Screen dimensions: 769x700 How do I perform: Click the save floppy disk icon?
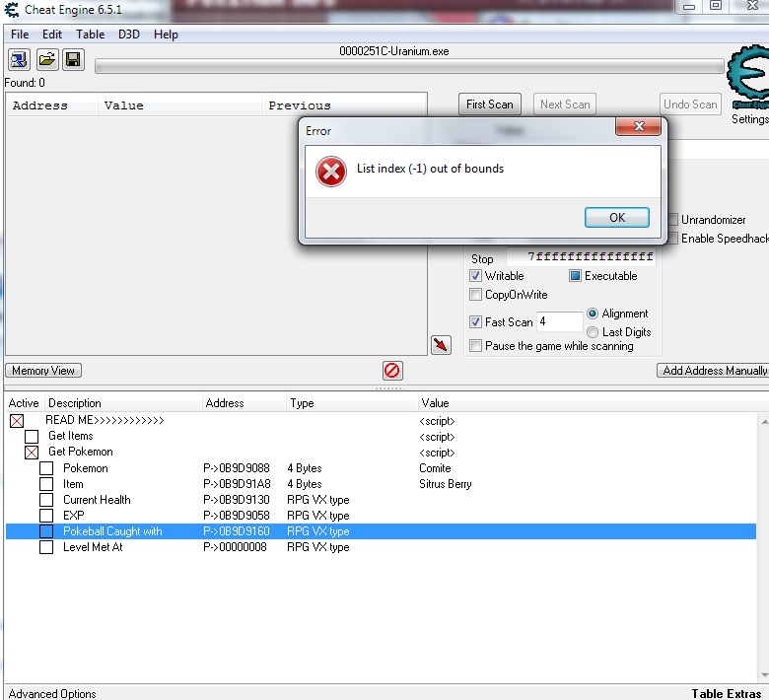pyautogui.click(x=74, y=60)
